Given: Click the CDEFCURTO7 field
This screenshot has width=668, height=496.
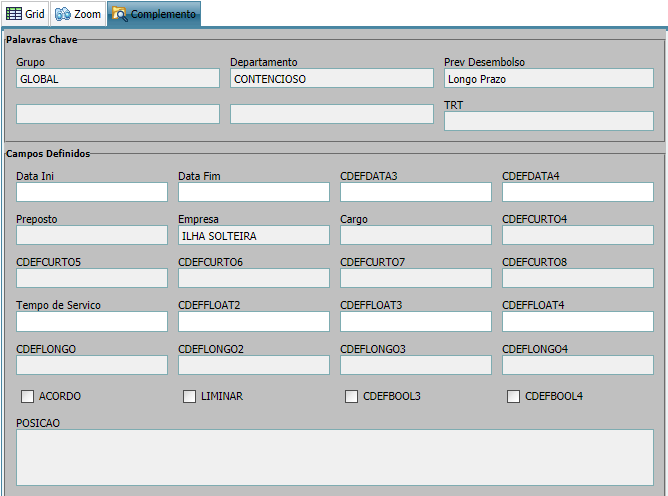Looking at the screenshot, I should [x=416, y=278].
